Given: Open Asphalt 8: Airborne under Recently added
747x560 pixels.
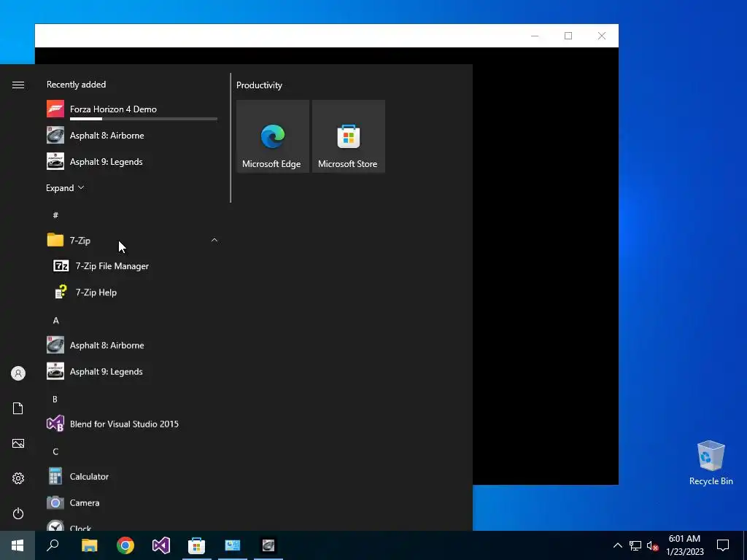Looking at the screenshot, I should coord(132,135).
